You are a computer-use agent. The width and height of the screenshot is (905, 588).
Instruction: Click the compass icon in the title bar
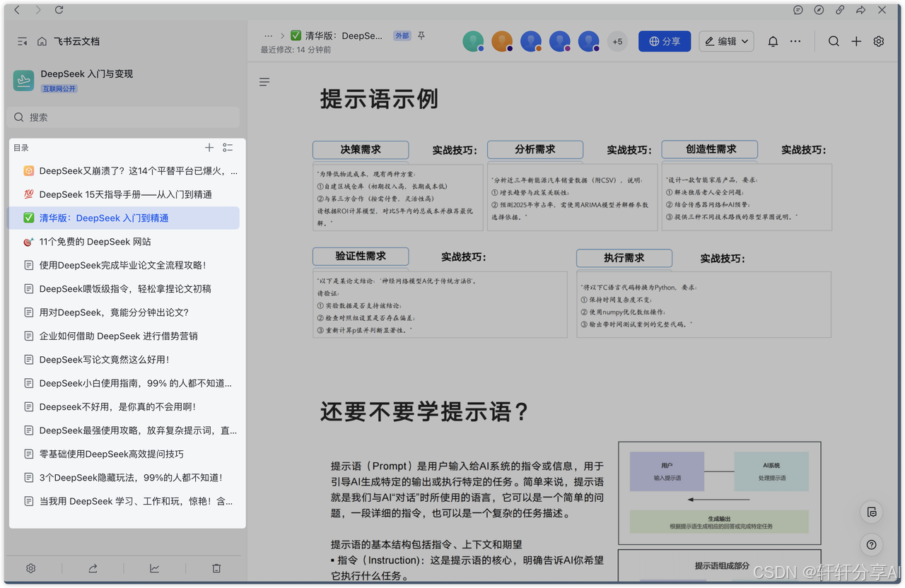[x=819, y=10]
